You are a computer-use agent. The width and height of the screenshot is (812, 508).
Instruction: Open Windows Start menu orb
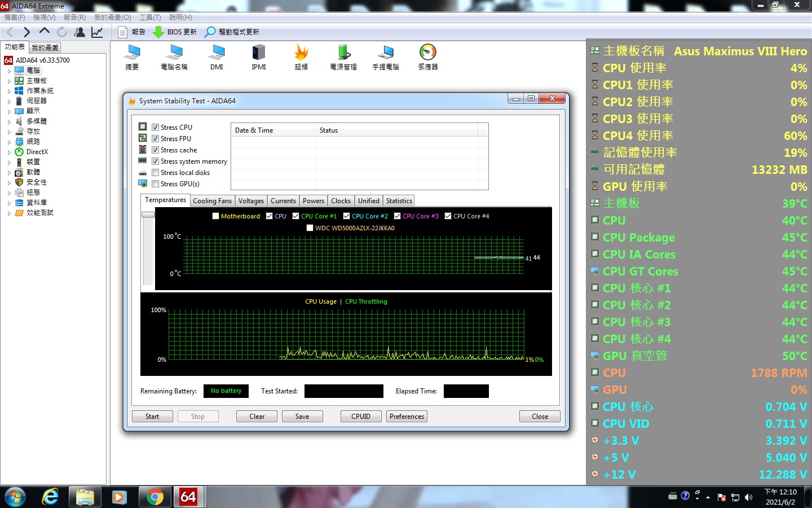click(15, 497)
